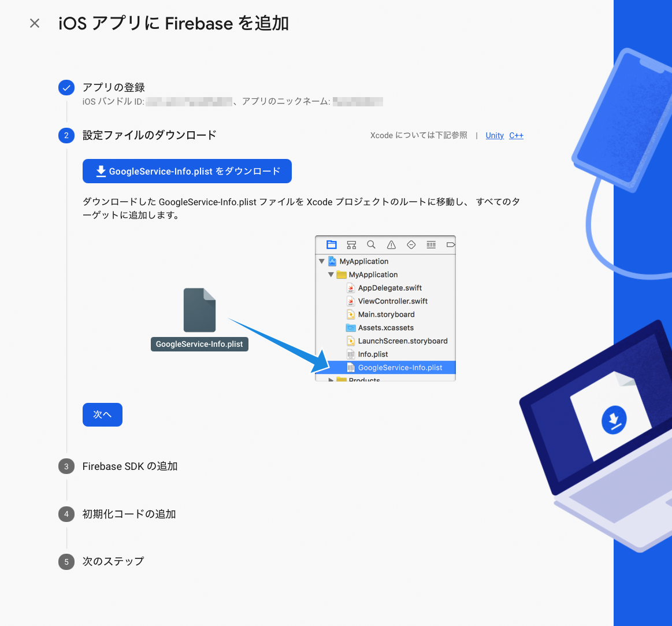This screenshot has height=626, width=672.
Task: Click the Xcode test navigator diamond icon
Action: (411, 245)
